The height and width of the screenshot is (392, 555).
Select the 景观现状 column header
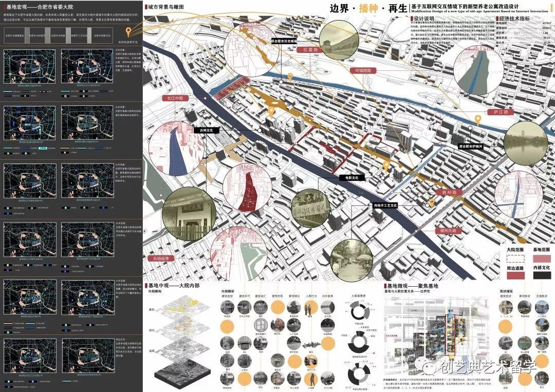click(x=524, y=296)
